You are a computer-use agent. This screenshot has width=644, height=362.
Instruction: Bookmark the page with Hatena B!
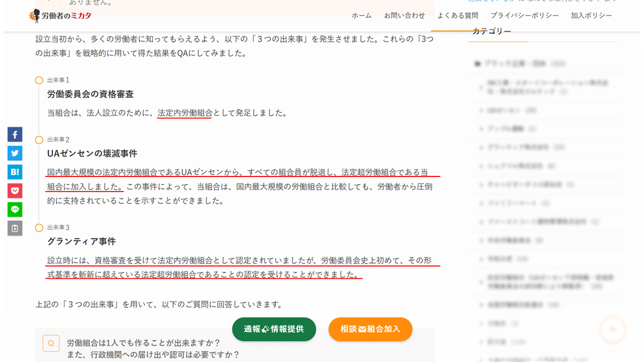(15, 172)
